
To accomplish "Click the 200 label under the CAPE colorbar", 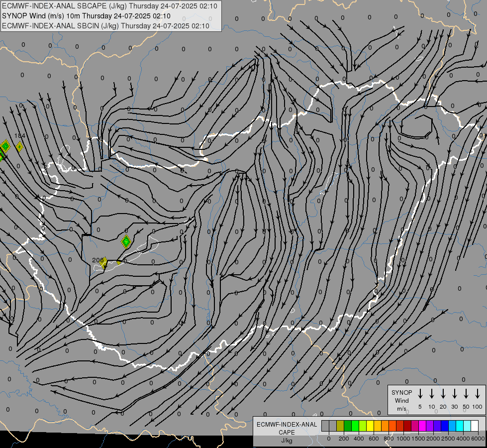I will click(344, 439).
